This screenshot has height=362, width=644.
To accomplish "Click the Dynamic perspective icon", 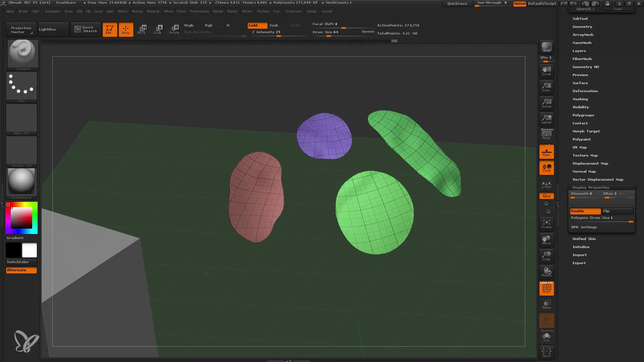I will 546,134.
